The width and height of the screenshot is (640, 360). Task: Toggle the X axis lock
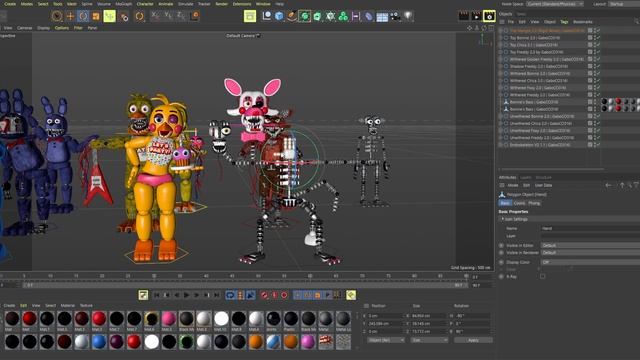(155, 16)
